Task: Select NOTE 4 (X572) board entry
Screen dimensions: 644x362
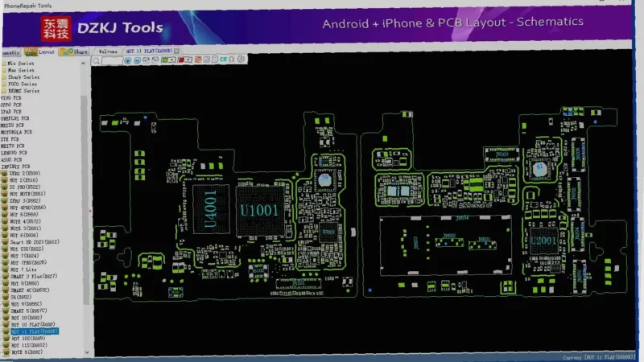Action: (x=25, y=222)
